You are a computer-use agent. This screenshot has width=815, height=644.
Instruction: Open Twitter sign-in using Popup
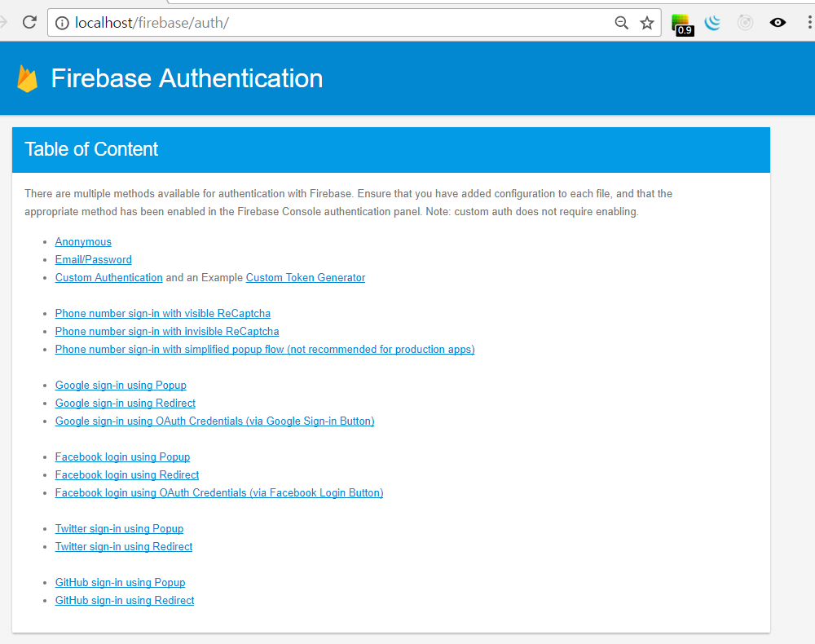[x=119, y=529]
